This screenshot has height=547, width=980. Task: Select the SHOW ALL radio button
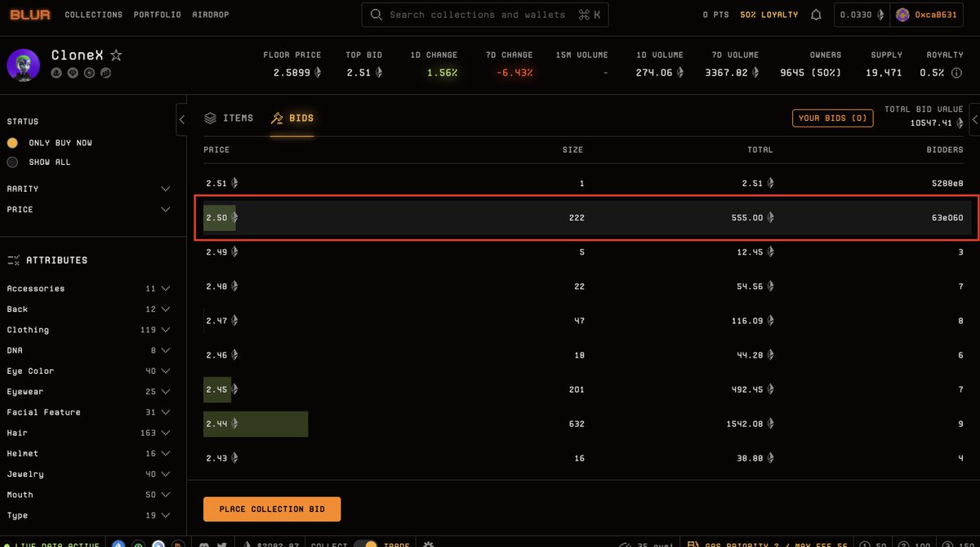[x=12, y=162]
